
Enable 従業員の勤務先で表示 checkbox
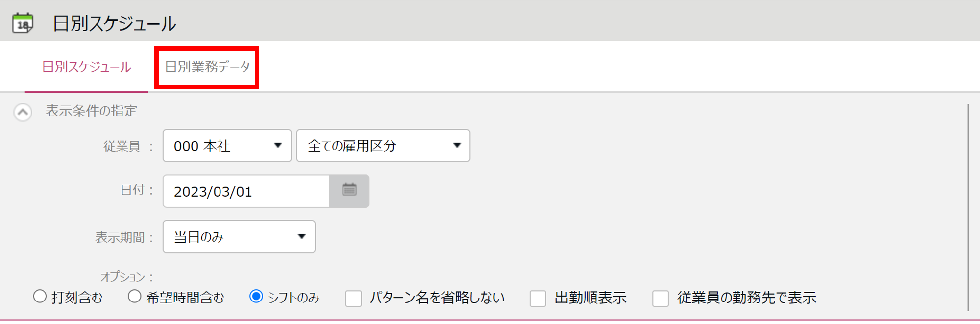pos(661,298)
